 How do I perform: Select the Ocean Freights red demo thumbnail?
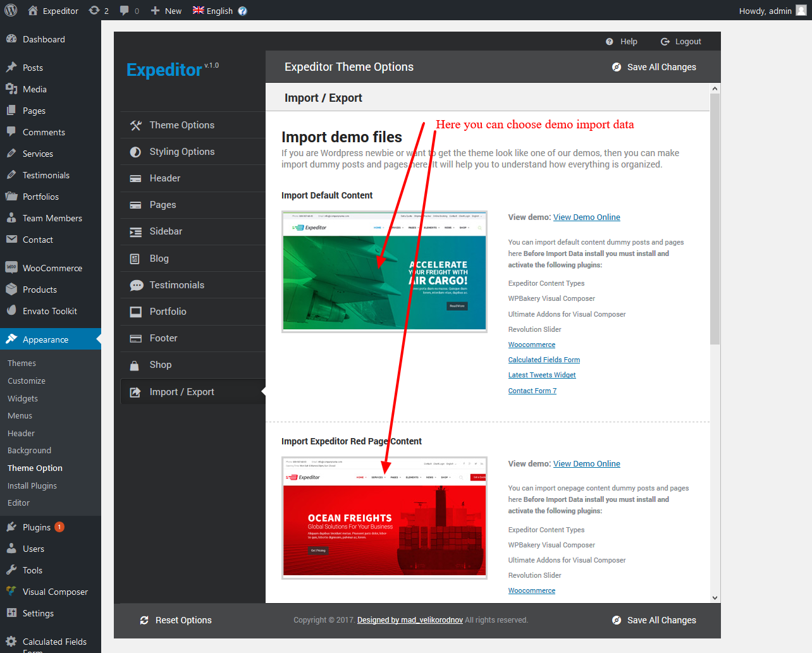point(384,518)
